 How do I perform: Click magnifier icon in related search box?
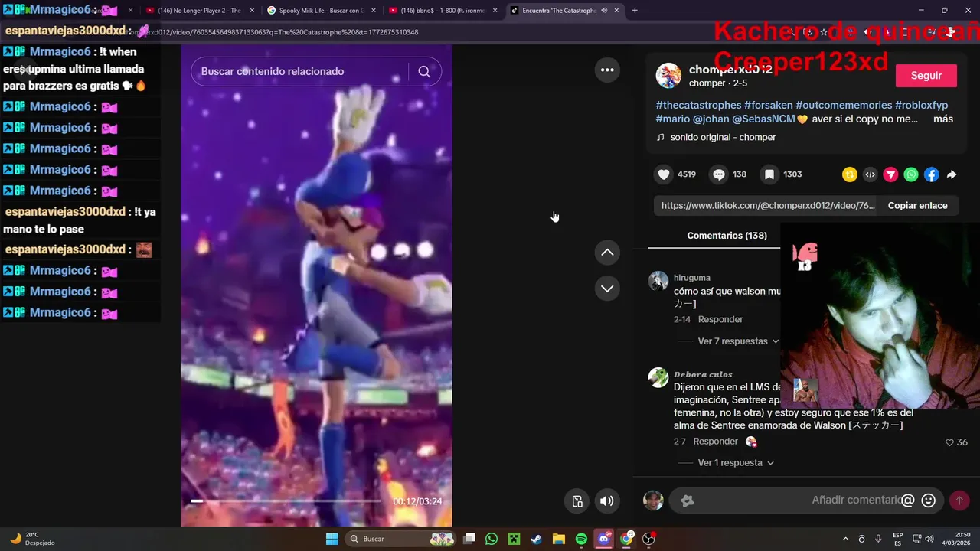424,71
